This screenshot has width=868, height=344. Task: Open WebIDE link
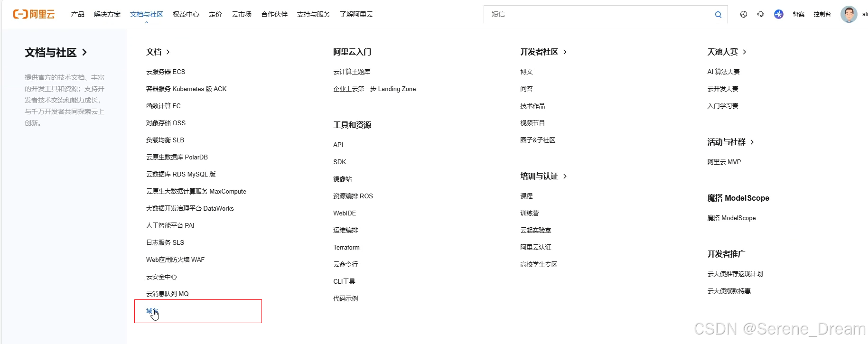click(x=345, y=213)
